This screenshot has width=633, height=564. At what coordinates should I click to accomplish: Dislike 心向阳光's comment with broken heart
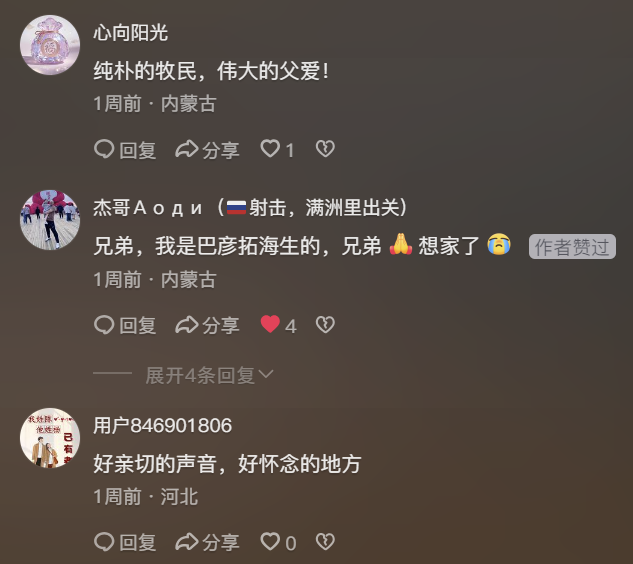click(325, 149)
